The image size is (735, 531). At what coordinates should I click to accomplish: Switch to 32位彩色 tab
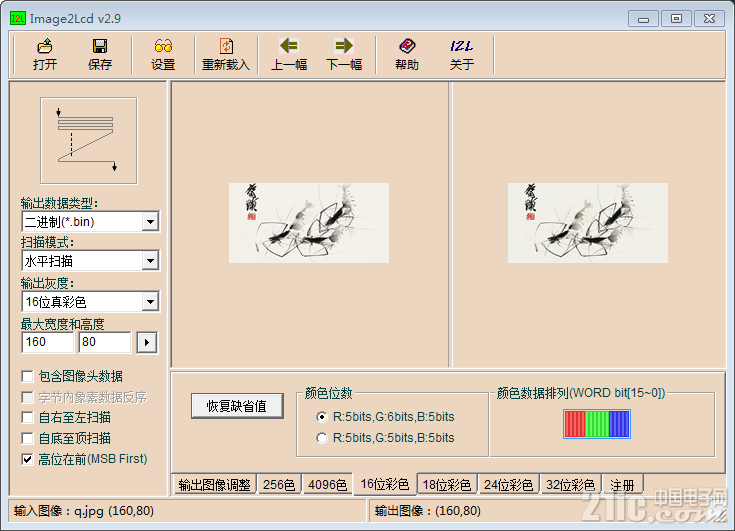tap(570, 485)
